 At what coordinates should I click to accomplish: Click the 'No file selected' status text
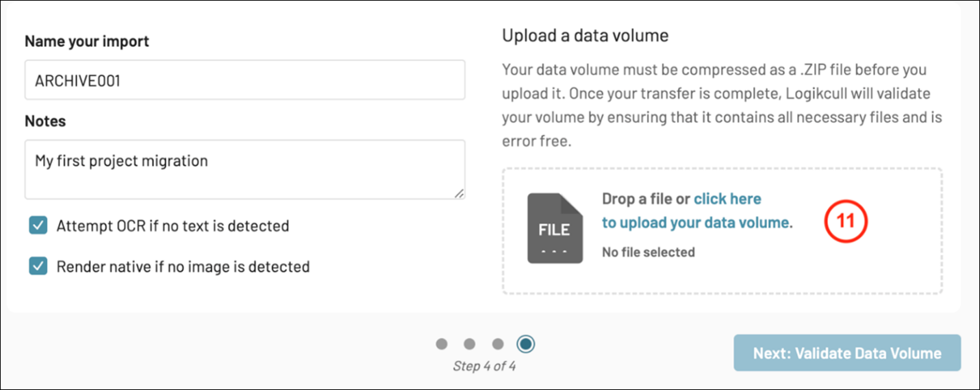click(648, 252)
